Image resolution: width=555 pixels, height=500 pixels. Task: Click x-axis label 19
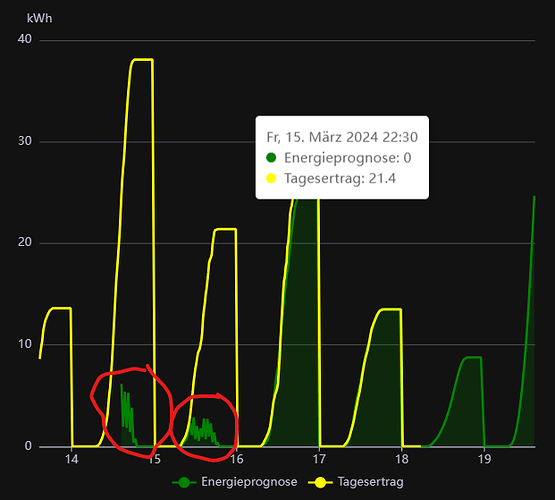click(x=484, y=459)
